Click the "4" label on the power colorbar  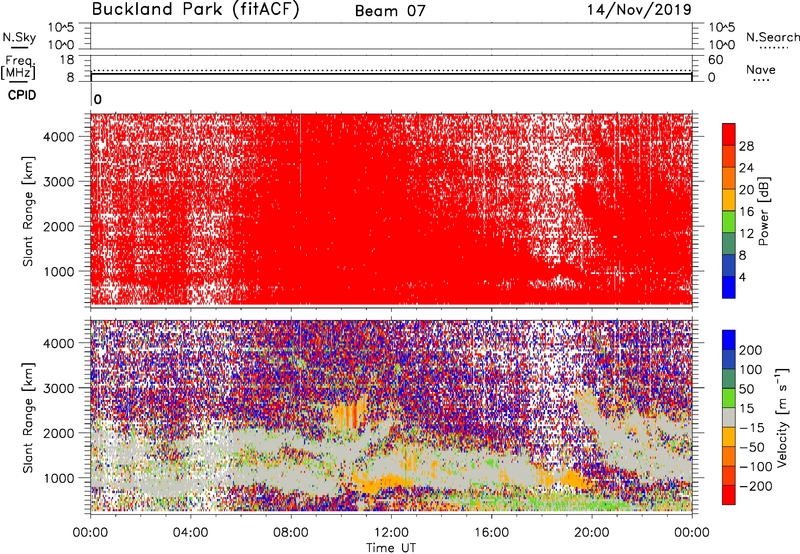coord(742,278)
